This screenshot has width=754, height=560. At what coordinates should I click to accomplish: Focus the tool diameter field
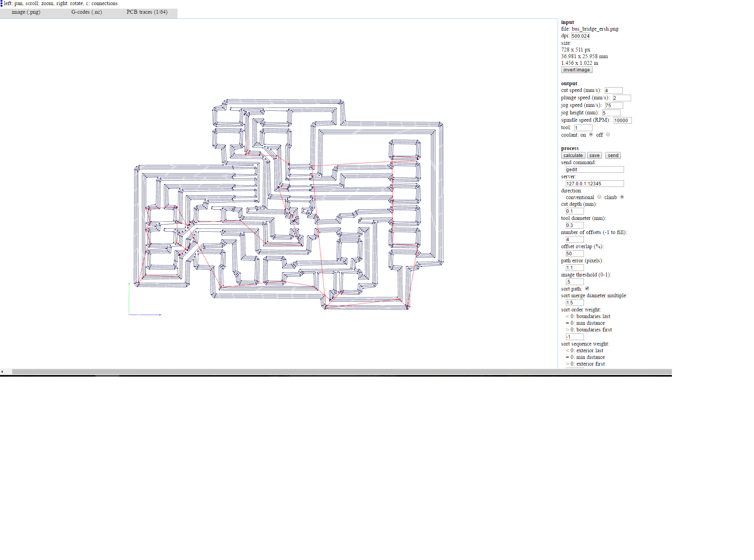574,225
